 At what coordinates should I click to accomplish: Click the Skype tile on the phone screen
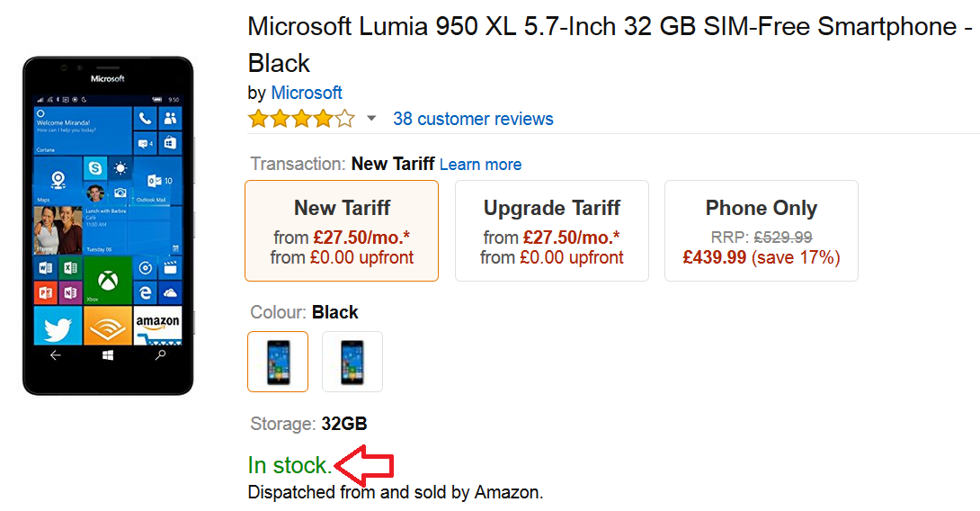[95, 167]
